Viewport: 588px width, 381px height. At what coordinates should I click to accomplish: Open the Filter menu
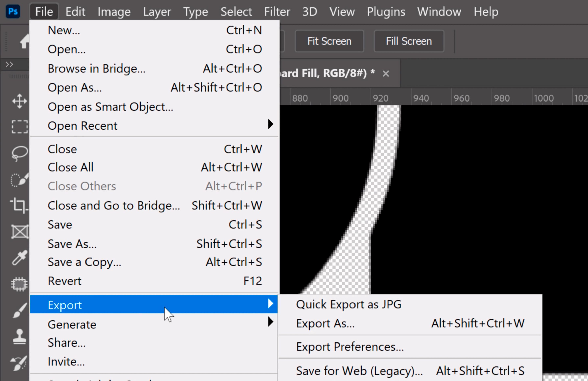click(277, 11)
